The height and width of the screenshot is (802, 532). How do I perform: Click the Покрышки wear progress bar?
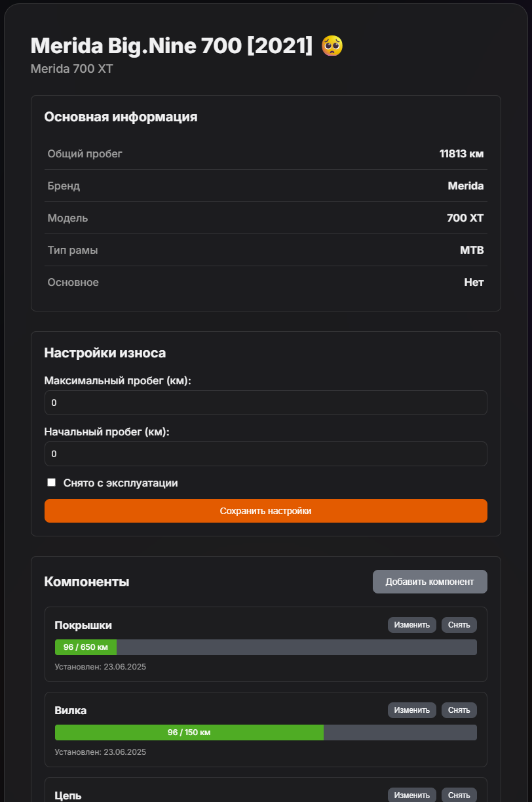coord(265,647)
